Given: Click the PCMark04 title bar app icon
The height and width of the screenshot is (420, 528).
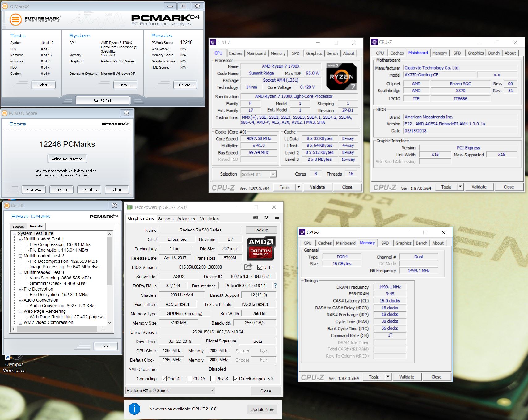Looking at the screenshot, I should (5, 6).
